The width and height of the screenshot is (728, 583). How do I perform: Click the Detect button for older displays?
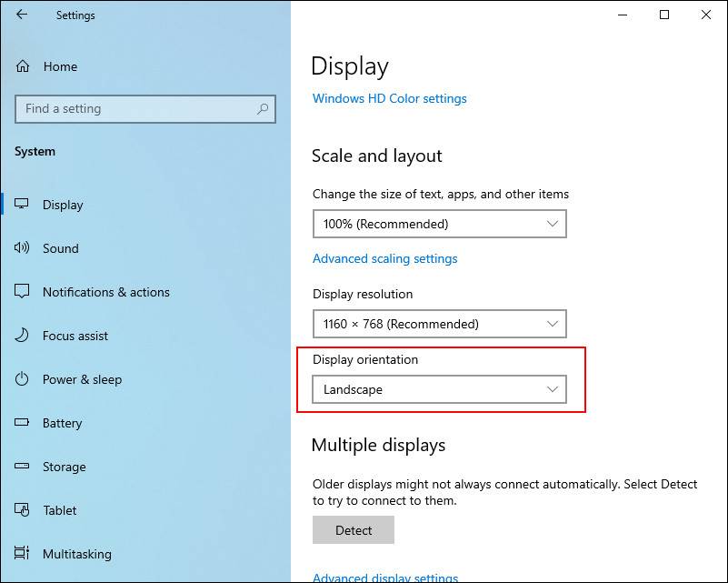point(354,529)
